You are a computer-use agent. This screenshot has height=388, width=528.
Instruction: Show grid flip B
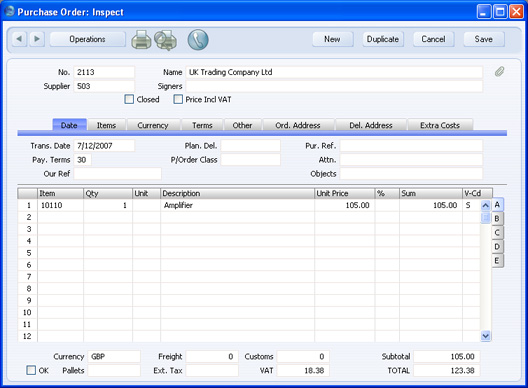click(x=497, y=219)
